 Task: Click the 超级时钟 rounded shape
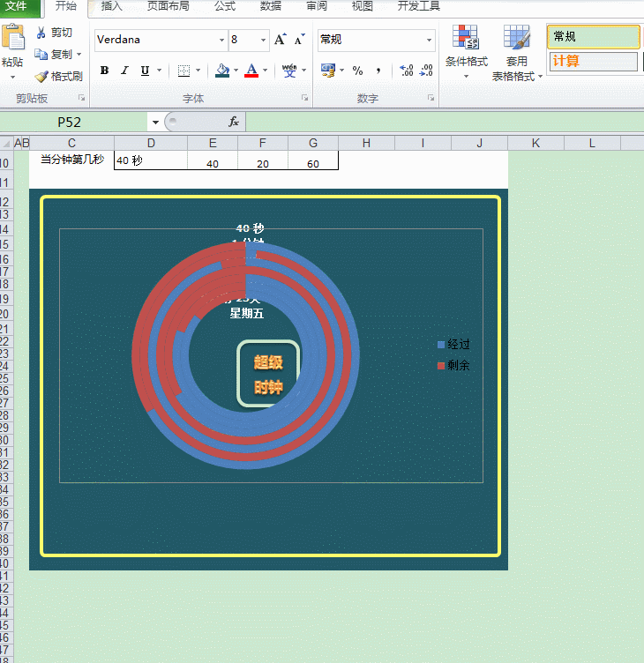pos(268,374)
